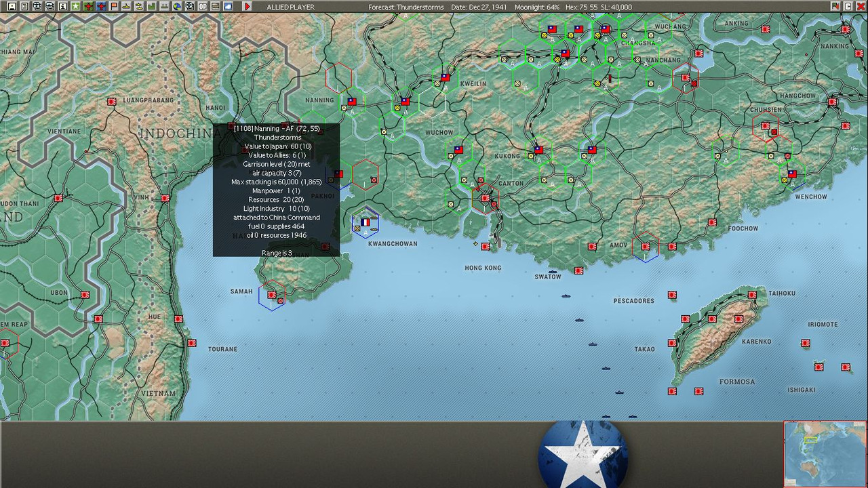Click the list panel toolbar icon

[x=215, y=6]
